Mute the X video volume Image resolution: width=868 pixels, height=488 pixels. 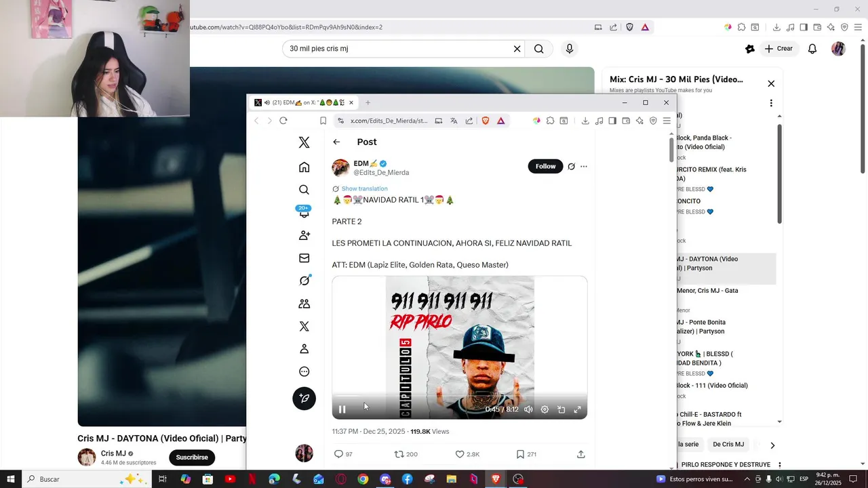click(x=528, y=409)
